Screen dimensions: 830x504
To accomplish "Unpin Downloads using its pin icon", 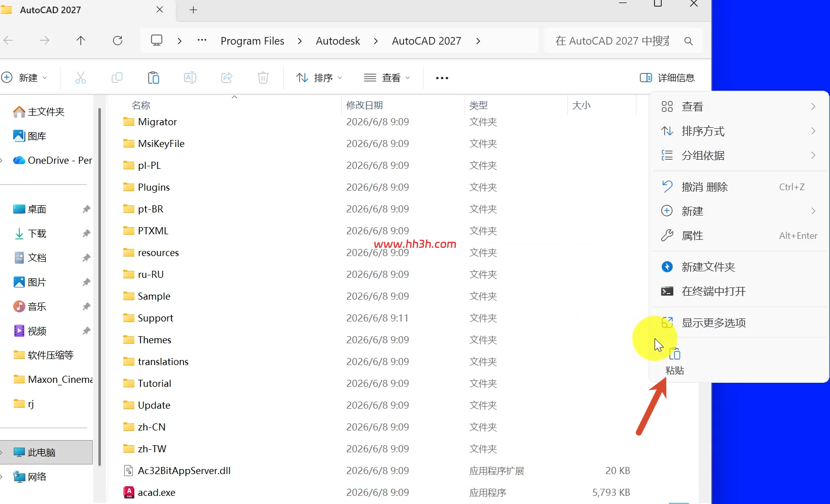I will click(x=86, y=233).
